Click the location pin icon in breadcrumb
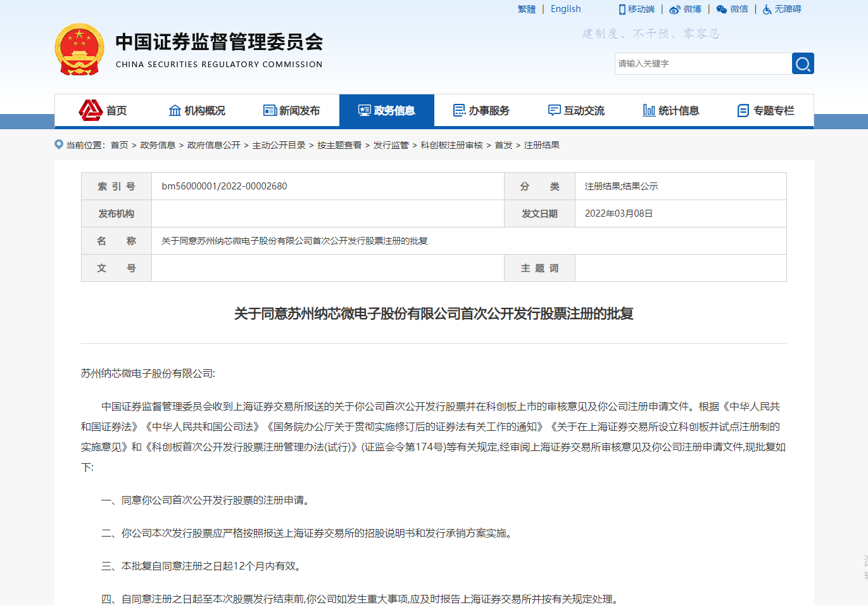Image resolution: width=868 pixels, height=605 pixels. coord(59,144)
